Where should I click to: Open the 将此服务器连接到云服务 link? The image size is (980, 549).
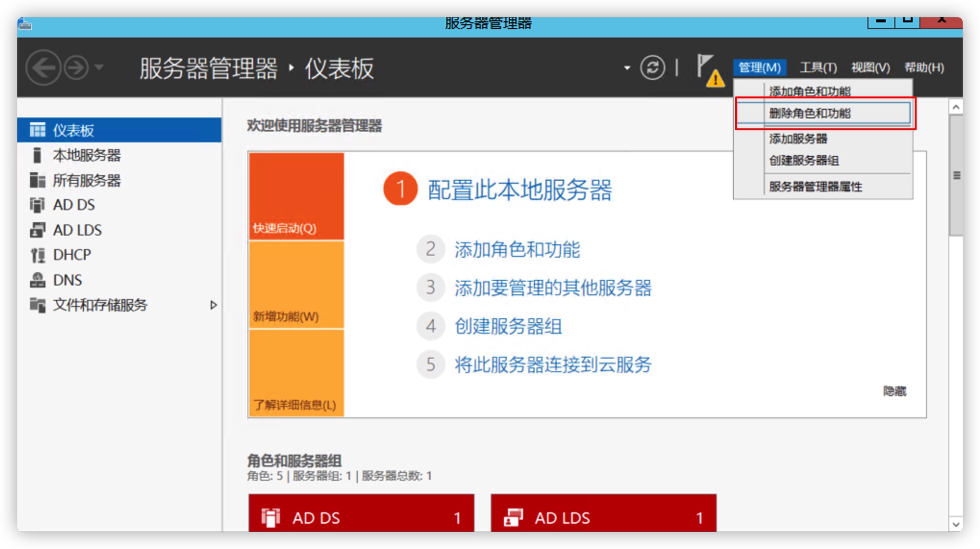coord(553,365)
